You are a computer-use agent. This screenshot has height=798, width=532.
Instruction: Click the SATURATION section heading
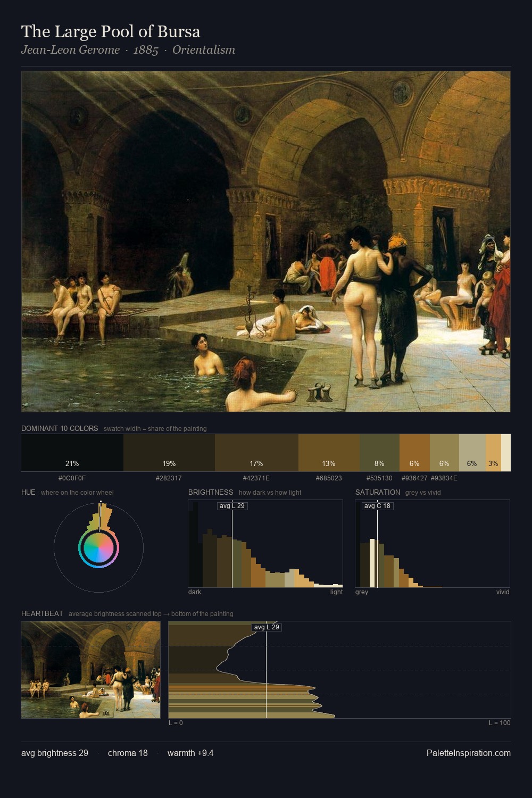coord(378,492)
